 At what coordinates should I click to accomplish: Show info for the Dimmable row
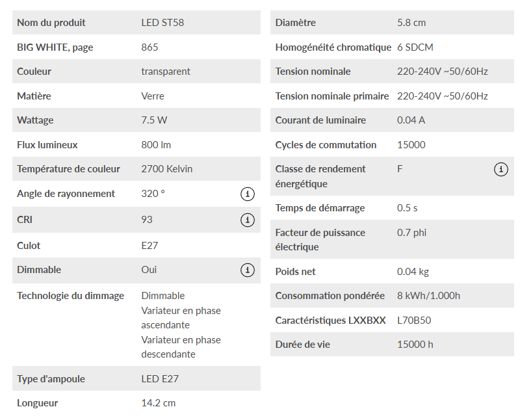(247, 270)
